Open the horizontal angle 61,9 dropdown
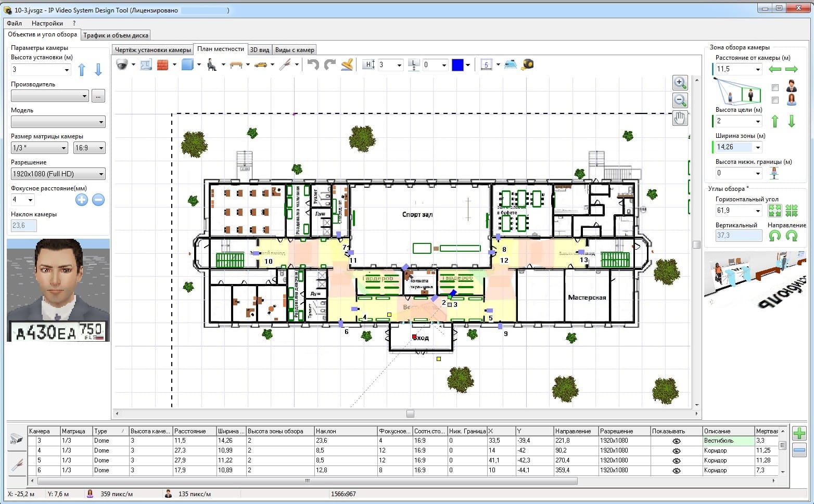 pyautogui.click(x=758, y=211)
